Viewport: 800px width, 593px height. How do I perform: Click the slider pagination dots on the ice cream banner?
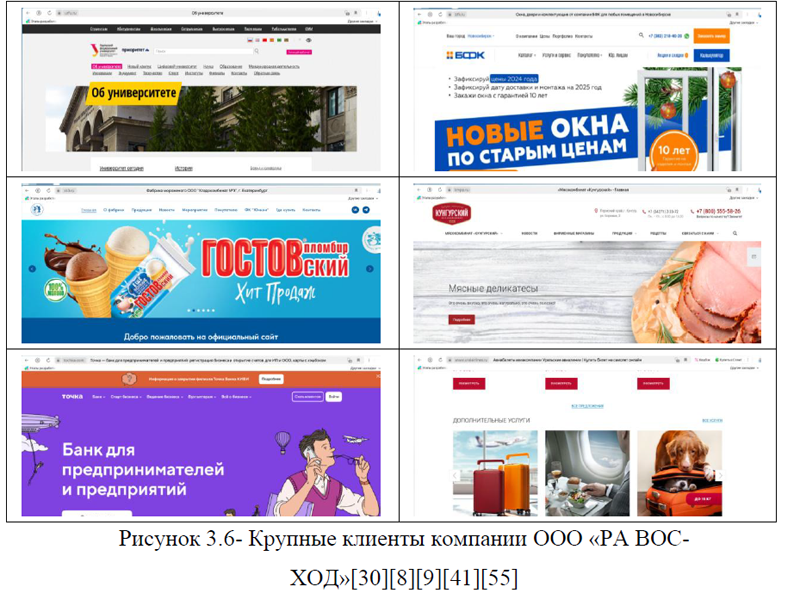(x=201, y=310)
